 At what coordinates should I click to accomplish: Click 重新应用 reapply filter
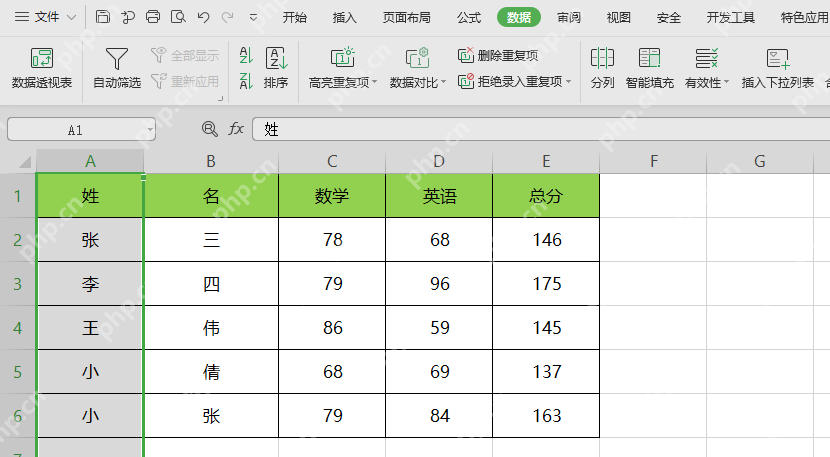pos(185,81)
